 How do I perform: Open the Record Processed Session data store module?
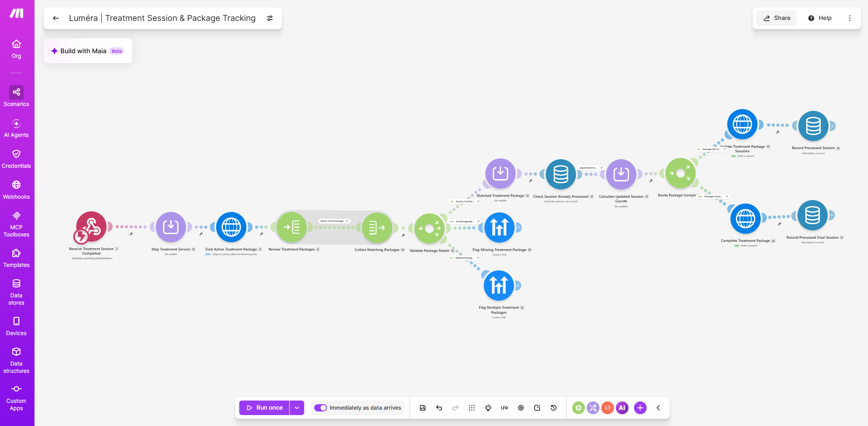coord(813,126)
